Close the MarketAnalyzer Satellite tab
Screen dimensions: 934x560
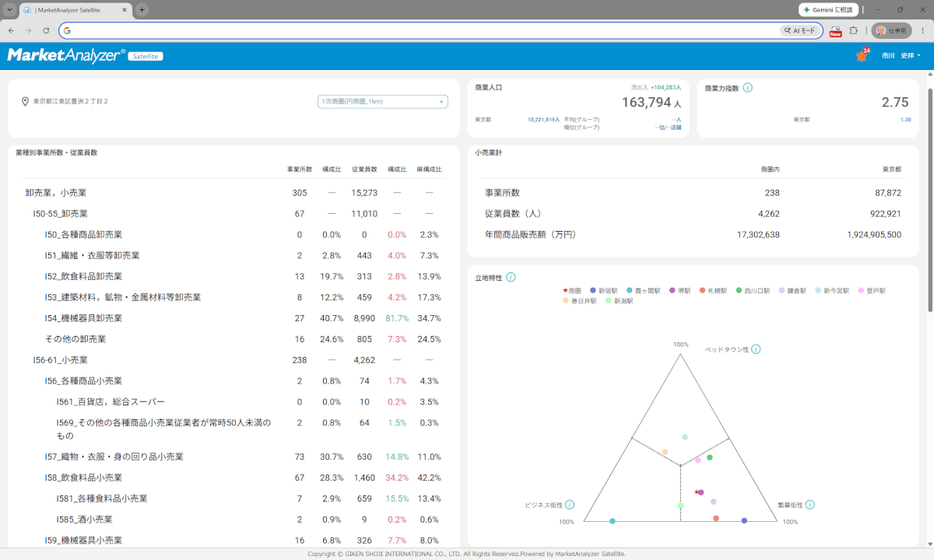125,9
